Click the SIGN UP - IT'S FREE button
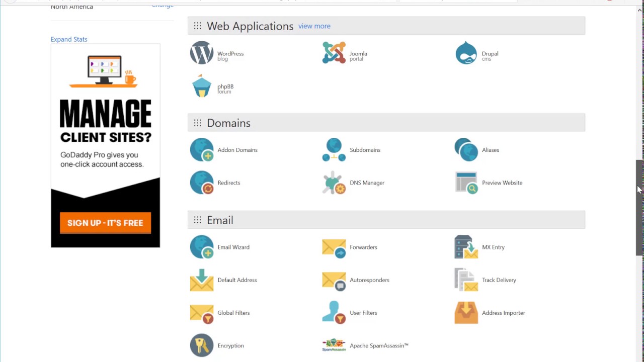 point(105,223)
